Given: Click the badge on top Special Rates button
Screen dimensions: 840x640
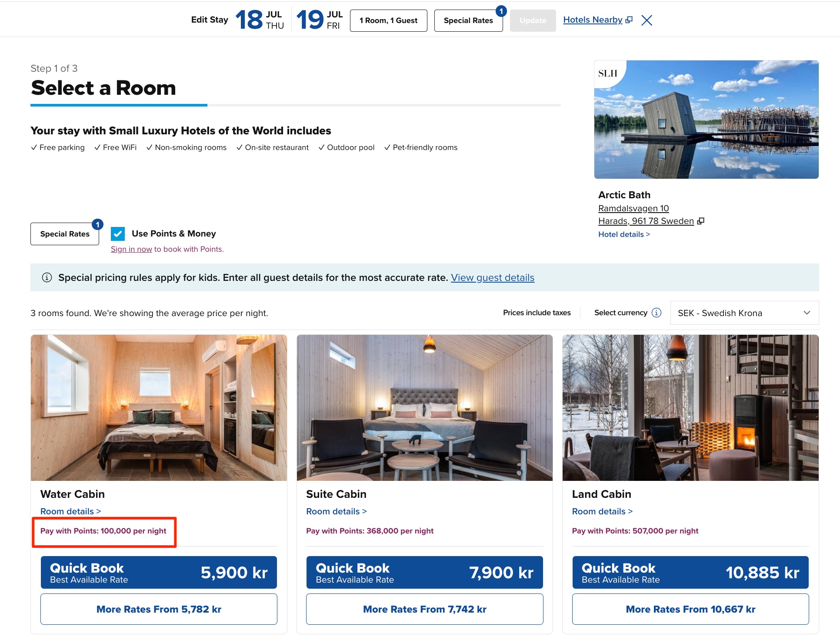Looking at the screenshot, I should (x=501, y=11).
